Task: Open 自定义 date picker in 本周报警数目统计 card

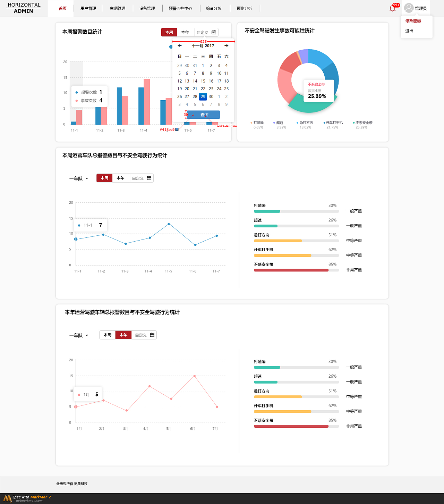Action: pos(206,32)
